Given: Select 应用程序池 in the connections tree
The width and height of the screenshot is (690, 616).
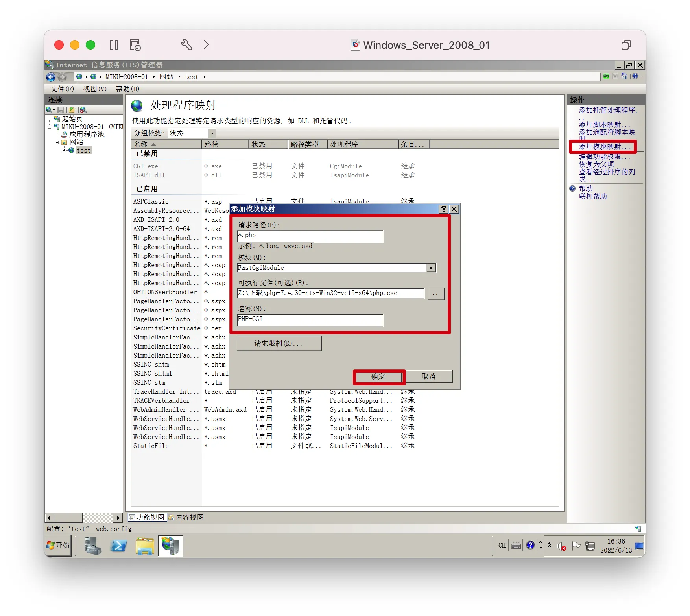Looking at the screenshot, I should coord(87,135).
